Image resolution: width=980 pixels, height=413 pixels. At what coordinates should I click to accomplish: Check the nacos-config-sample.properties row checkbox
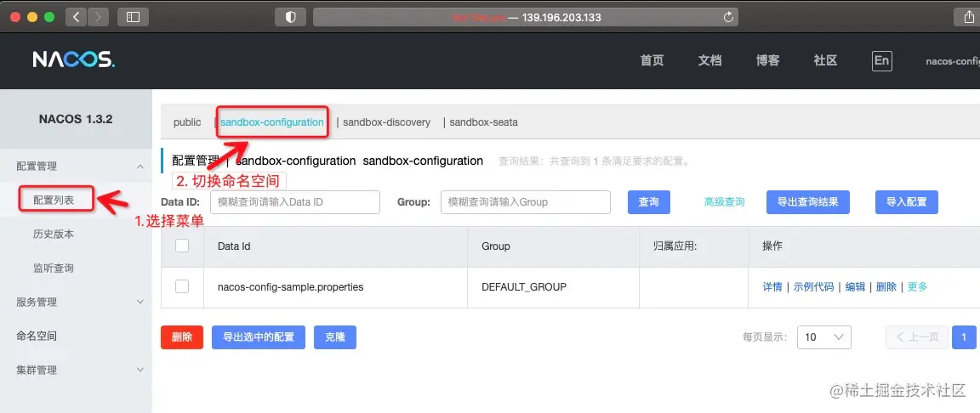point(182,287)
